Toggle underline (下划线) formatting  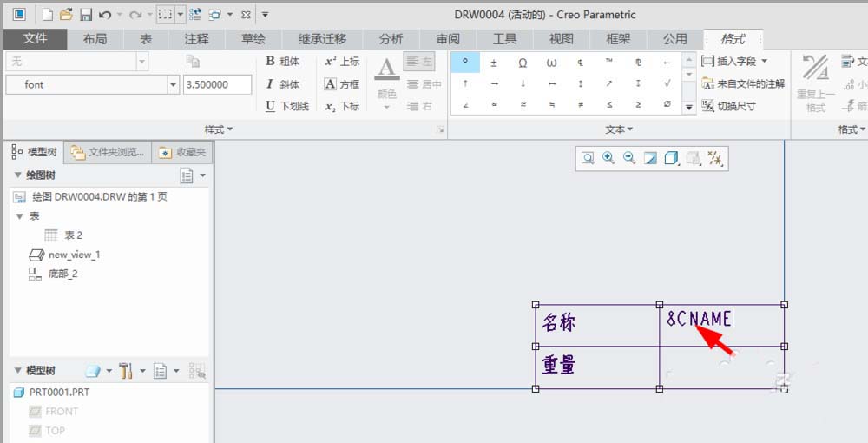click(286, 106)
